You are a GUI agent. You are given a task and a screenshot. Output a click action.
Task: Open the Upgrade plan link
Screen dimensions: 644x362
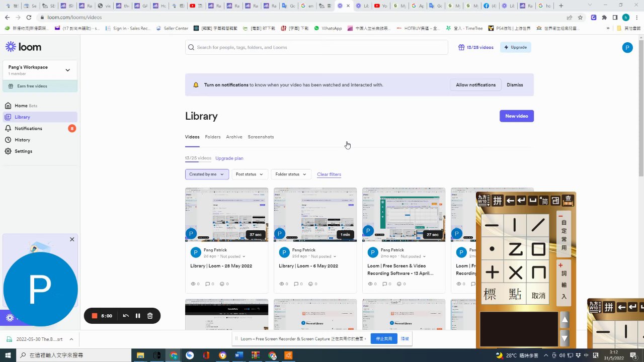(x=229, y=158)
